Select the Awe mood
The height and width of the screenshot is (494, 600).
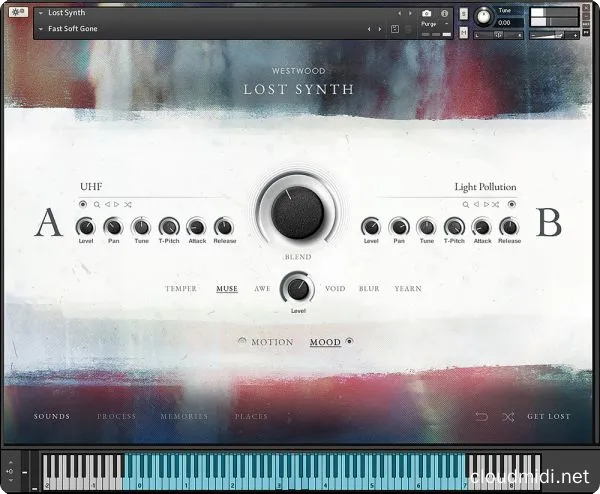(x=262, y=289)
